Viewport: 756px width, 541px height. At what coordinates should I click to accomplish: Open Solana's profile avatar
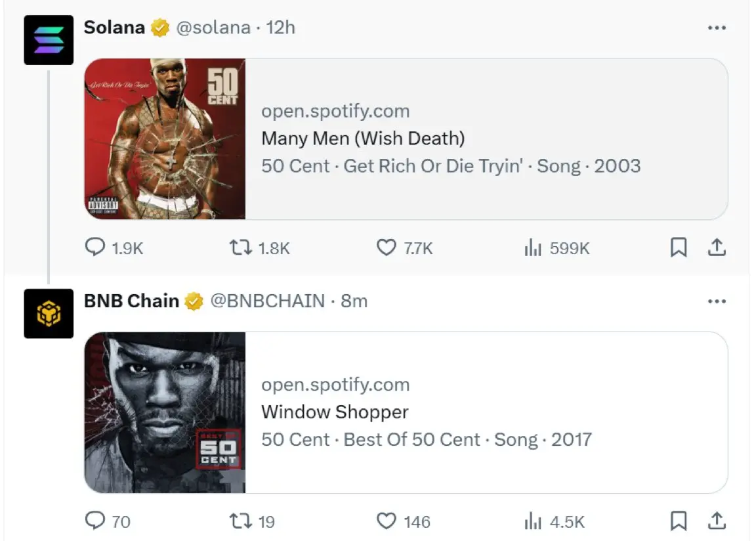(x=49, y=40)
